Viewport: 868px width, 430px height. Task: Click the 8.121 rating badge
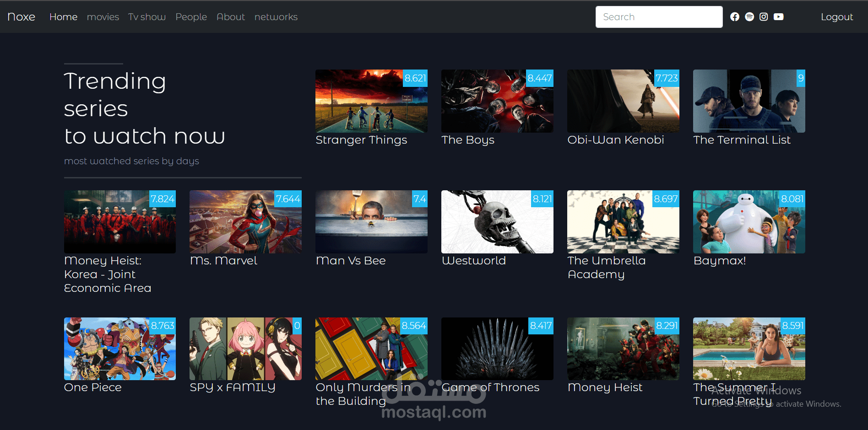542,199
